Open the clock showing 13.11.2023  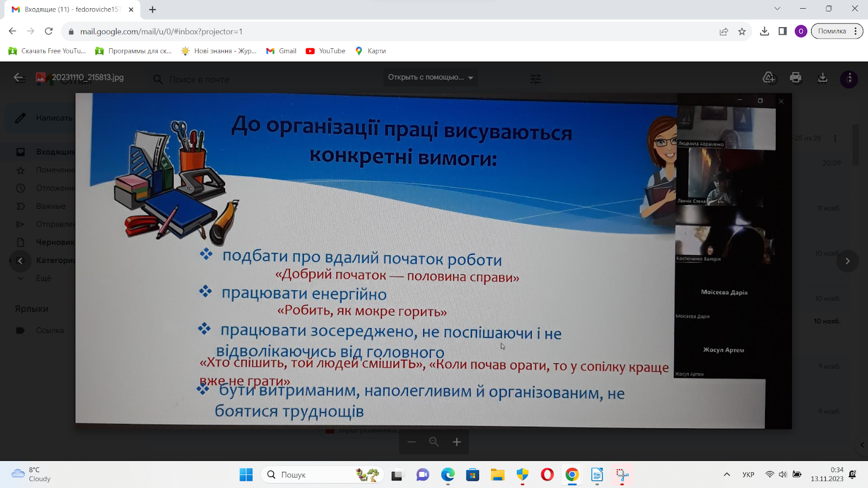pos(827,474)
